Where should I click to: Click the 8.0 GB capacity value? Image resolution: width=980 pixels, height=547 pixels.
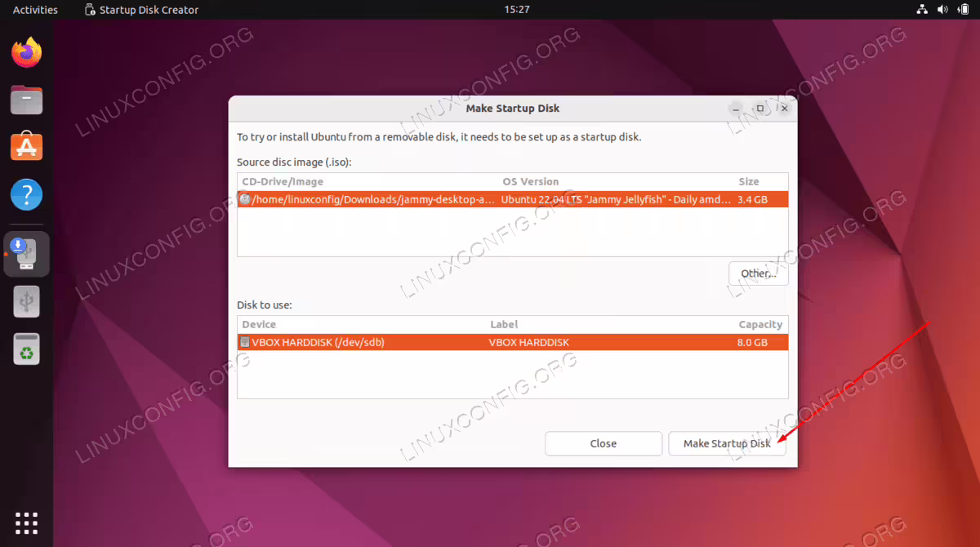[752, 342]
